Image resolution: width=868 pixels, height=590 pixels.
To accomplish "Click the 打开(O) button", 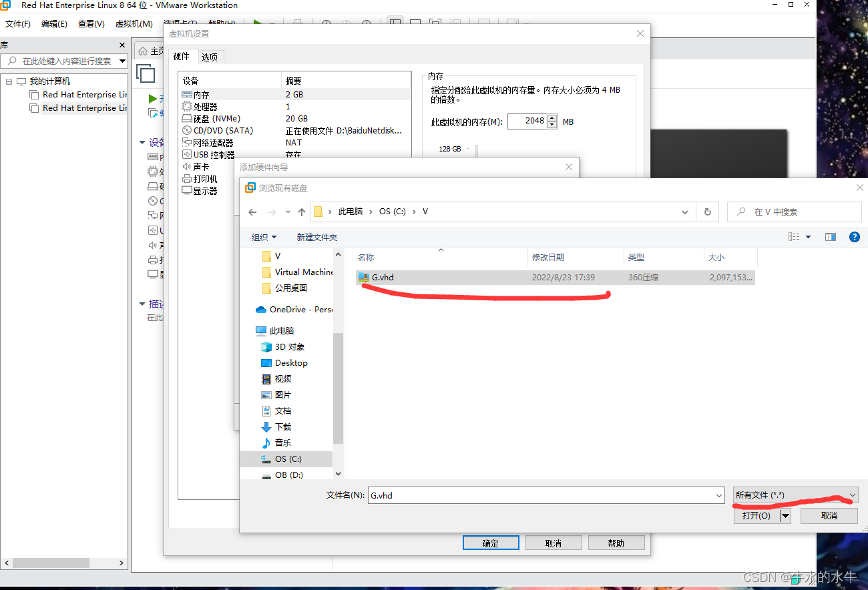I will 756,516.
